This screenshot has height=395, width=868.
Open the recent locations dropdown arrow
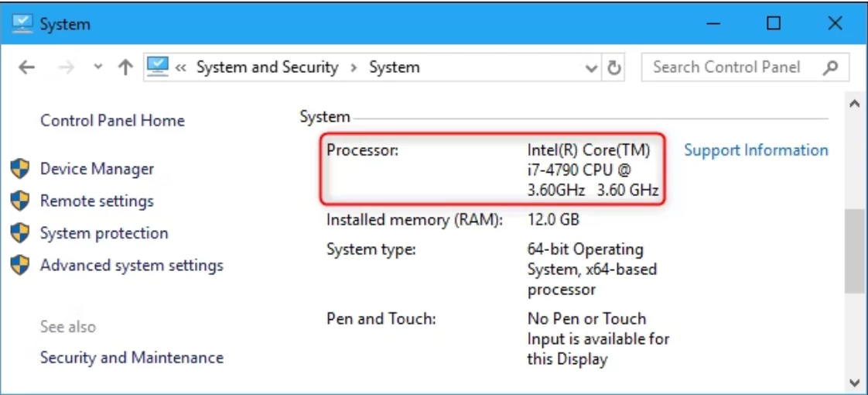click(x=98, y=67)
